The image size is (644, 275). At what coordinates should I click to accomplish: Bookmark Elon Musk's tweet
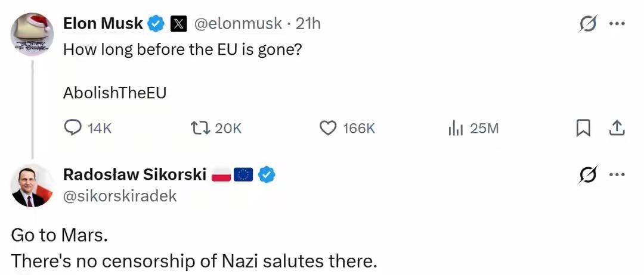coord(583,128)
